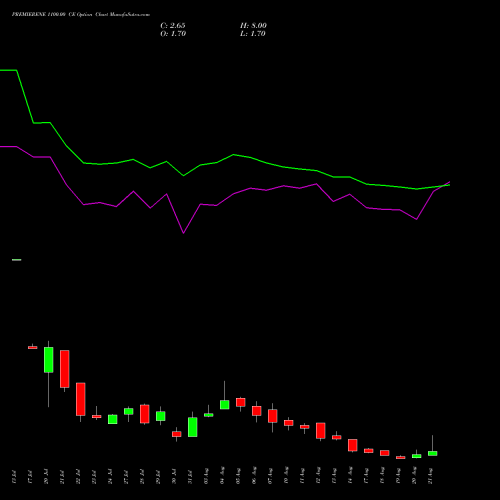Select the red candlestick for 22 Jul

81,399
